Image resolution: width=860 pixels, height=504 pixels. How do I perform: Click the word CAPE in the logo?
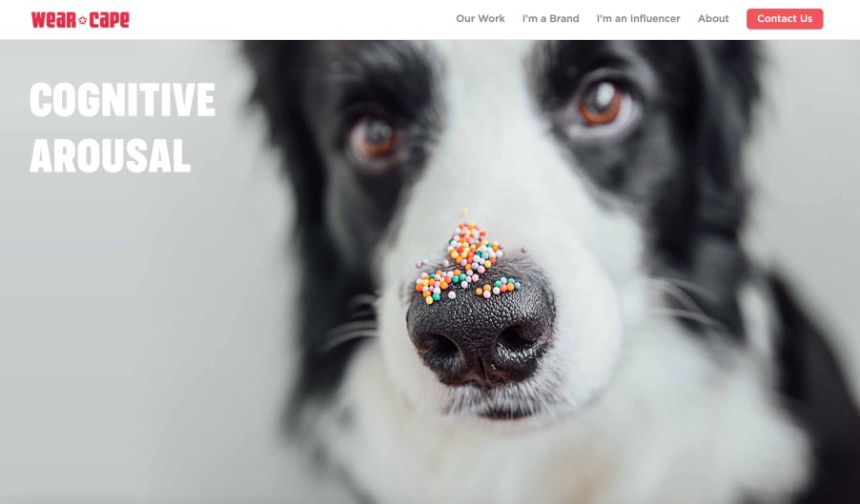[109, 20]
